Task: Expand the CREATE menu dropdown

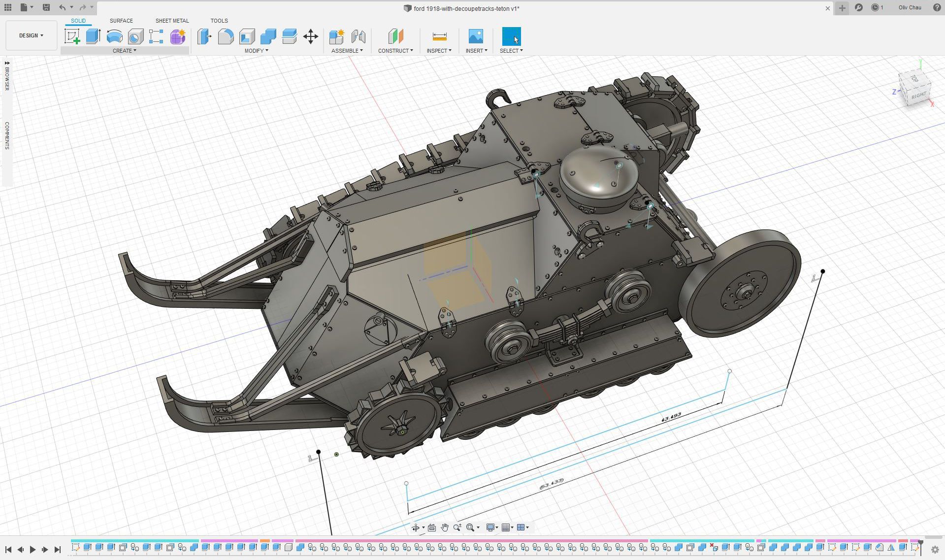Action: pyautogui.click(x=124, y=51)
